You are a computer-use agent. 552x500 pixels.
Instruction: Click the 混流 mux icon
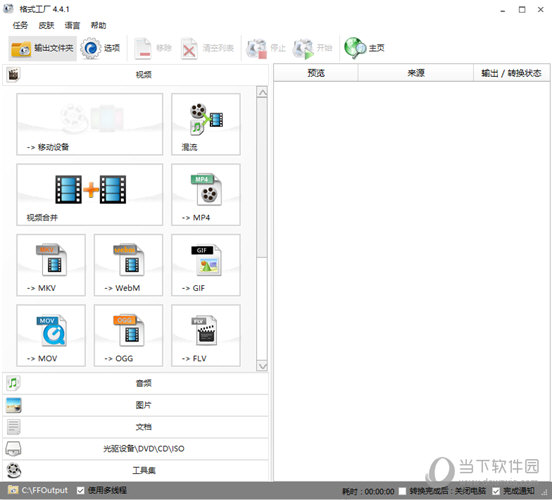pyautogui.click(x=206, y=124)
